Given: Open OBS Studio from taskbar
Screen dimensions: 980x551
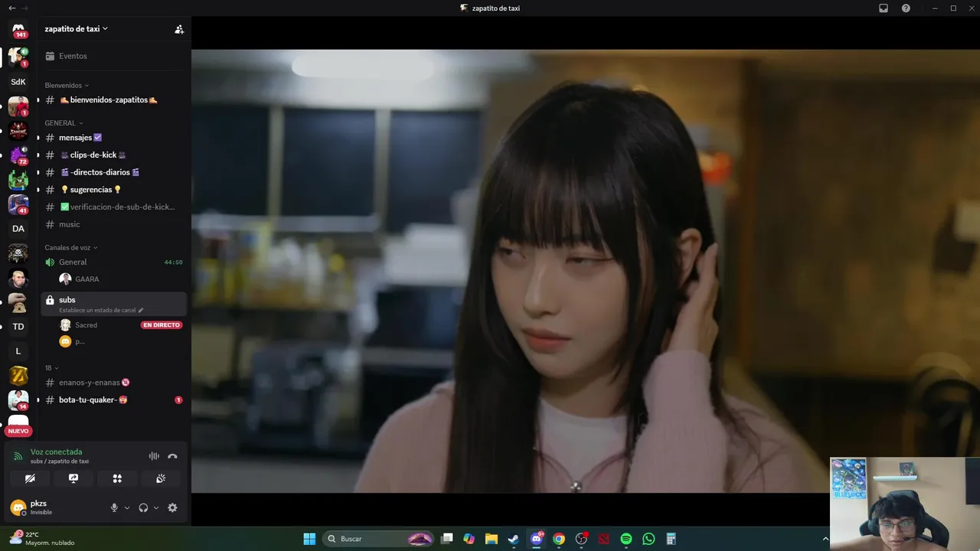Looking at the screenshot, I should (x=581, y=539).
